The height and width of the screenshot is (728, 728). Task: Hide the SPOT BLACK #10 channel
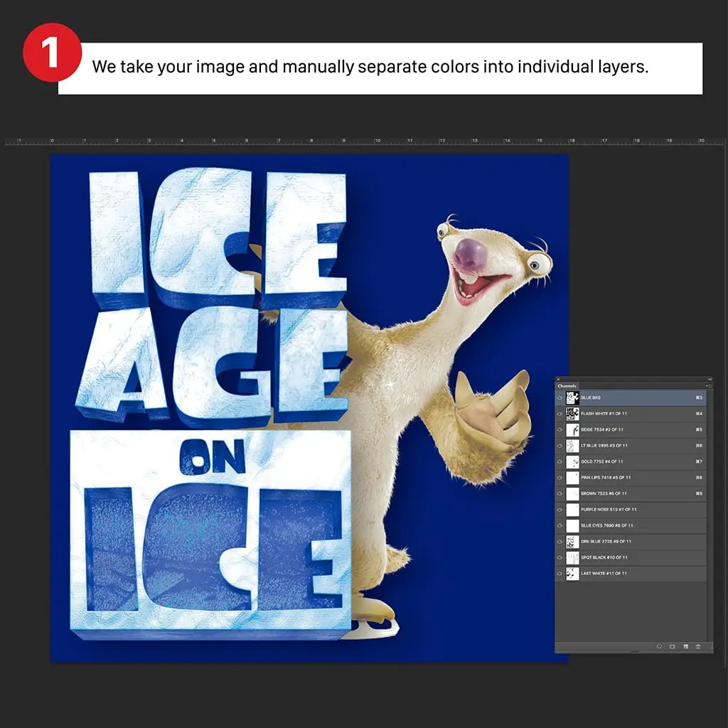click(560, 557)
